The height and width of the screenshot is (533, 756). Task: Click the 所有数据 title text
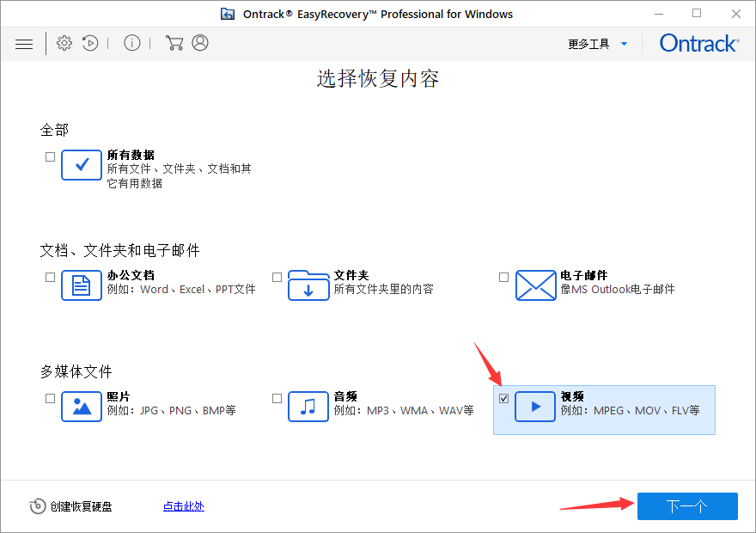pos(131,155)
